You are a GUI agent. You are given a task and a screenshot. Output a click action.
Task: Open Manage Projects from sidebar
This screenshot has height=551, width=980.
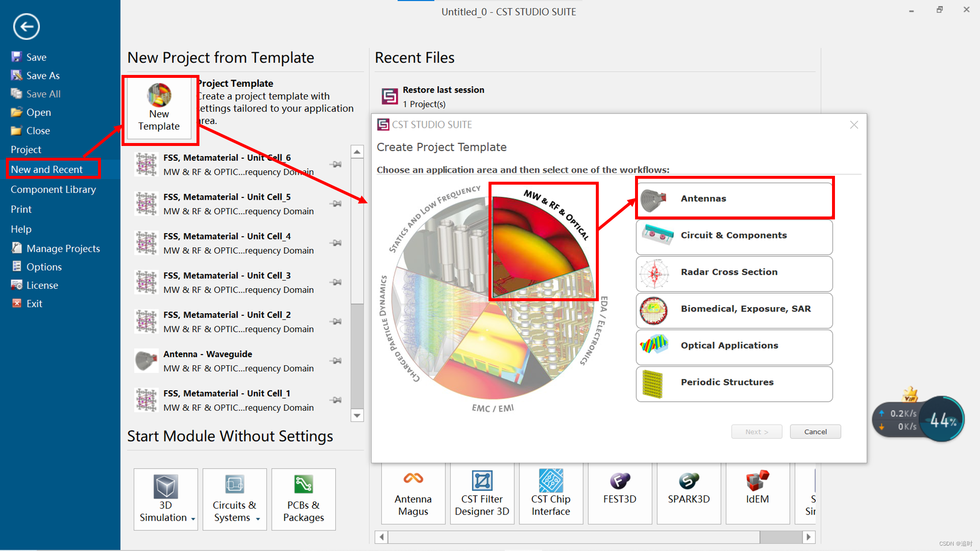56,249
